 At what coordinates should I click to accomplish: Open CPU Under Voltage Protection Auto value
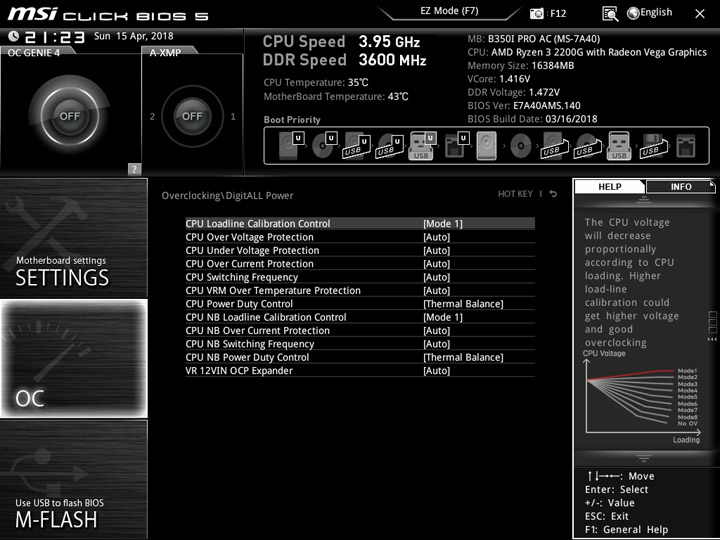[437, 250]
